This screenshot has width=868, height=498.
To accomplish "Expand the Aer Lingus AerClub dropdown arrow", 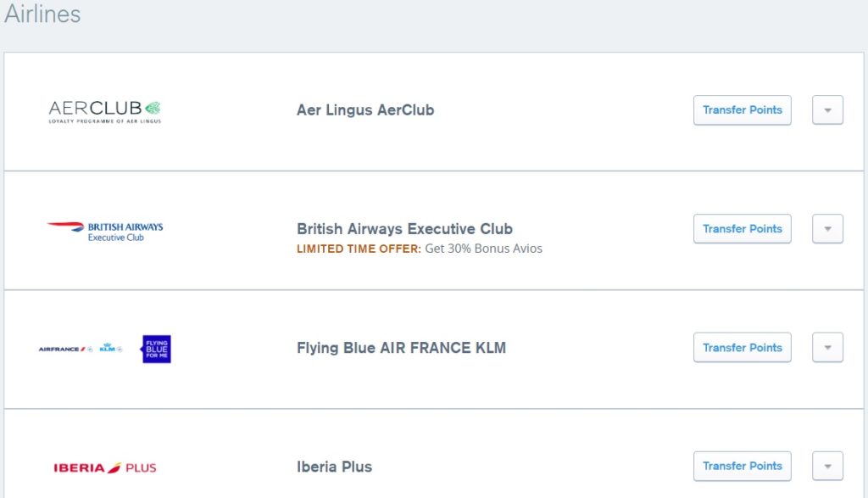I will tap(827, 110).
